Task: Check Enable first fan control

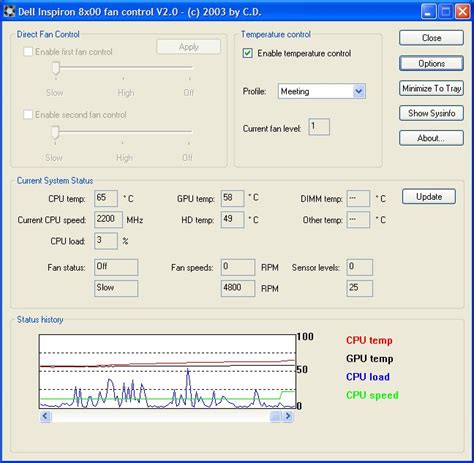Action: pos(28,52)
